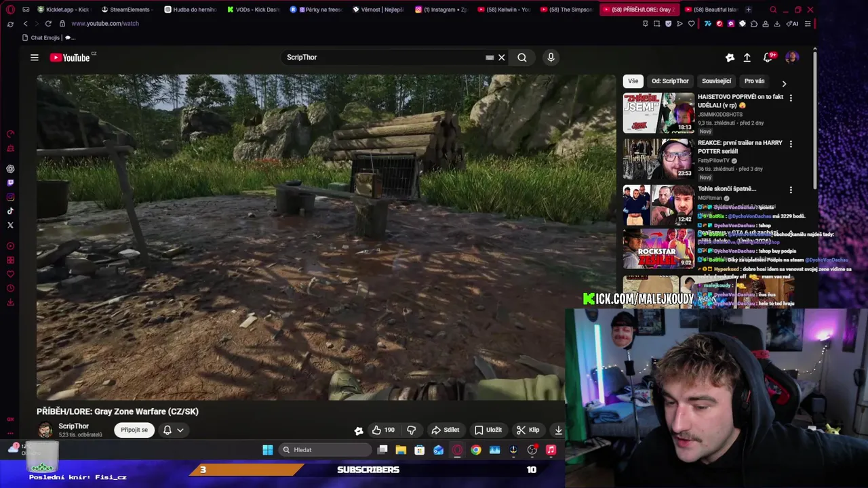Expand the notification options chevron beside the bell
868x488 pixels.
coord(180,430)
